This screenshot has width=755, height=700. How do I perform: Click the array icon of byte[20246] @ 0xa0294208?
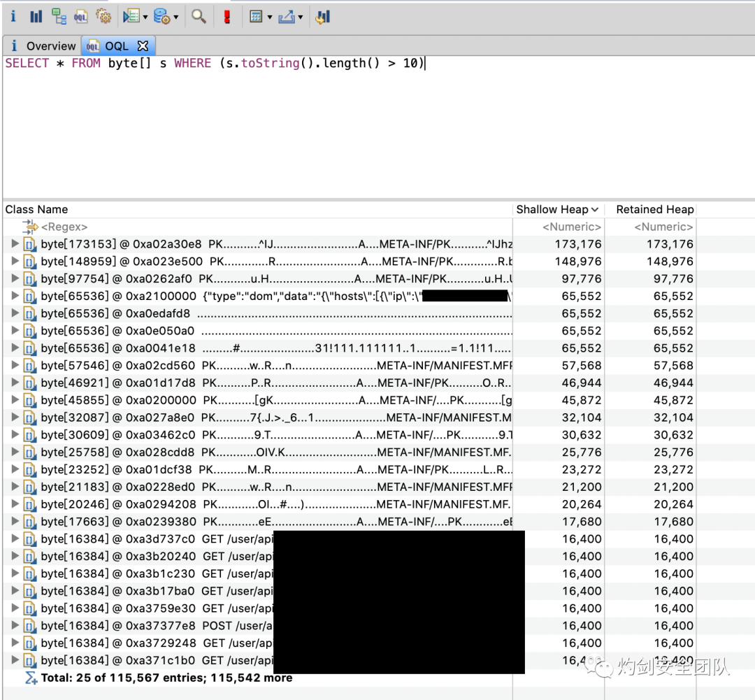click(29, 504)
